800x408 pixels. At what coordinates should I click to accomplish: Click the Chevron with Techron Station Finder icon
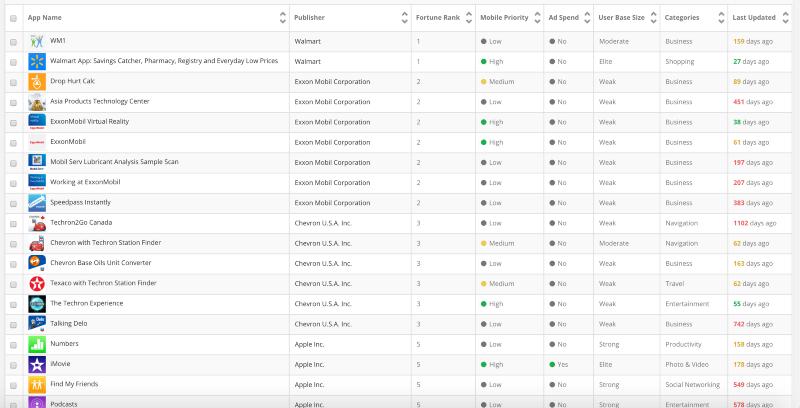pos(37,243)
